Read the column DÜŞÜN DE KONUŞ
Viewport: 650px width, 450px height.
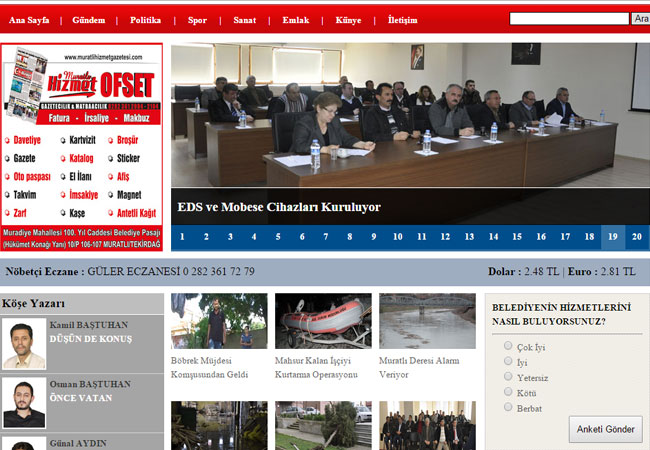pyautogui.click(x=91, y=339)
